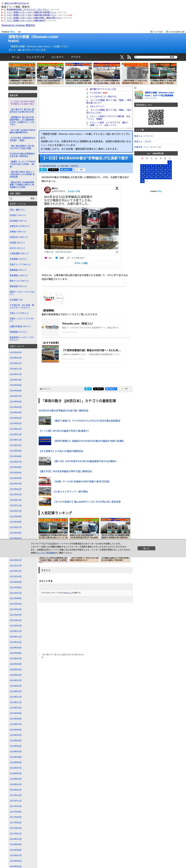Click Hatena bookmark B! button under article title
Image resolution: width=186 pixels, height=868 pixels.
[43, 170]
